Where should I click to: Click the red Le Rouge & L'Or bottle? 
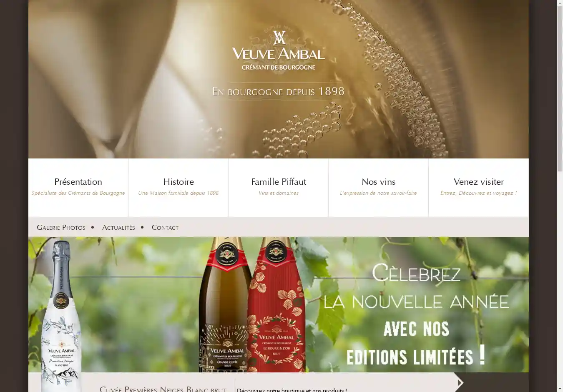(x=276, y=305)
